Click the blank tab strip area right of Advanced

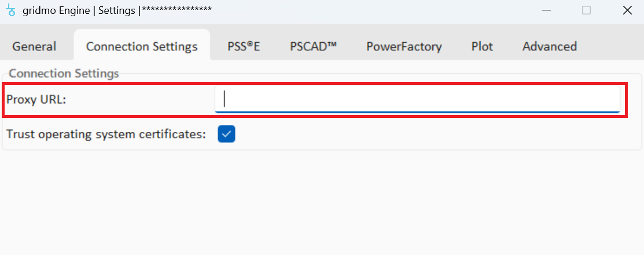coord(613,47)
